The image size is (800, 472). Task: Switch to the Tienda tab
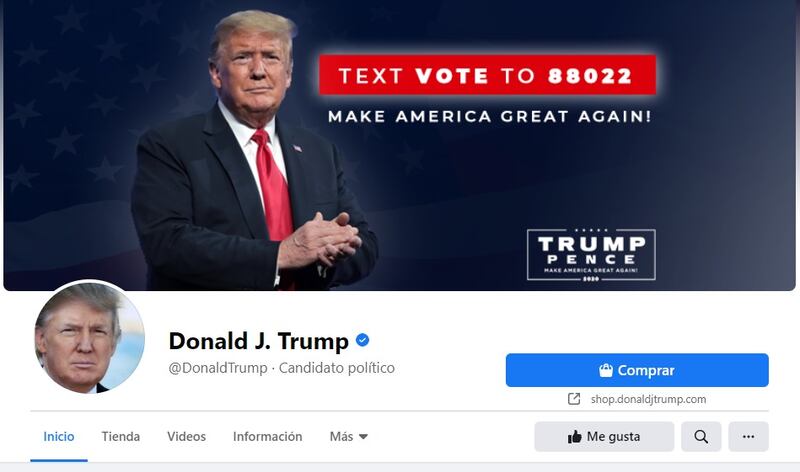(x=120, y=437)
